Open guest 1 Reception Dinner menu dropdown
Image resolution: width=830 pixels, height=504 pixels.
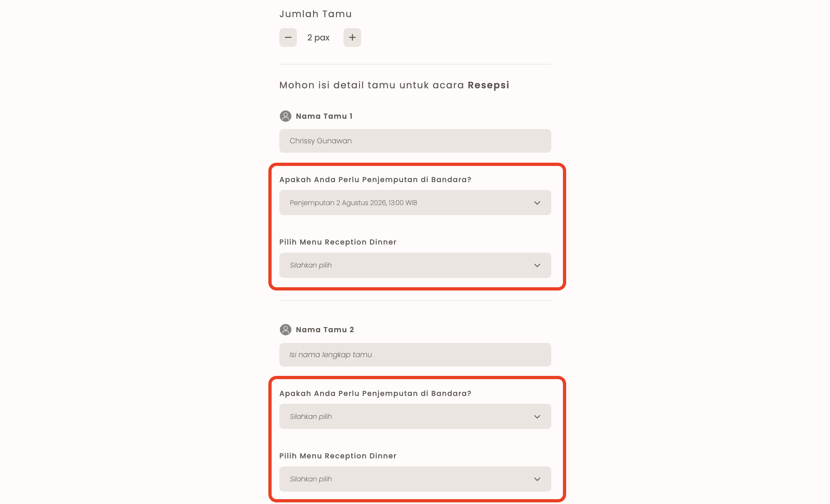(x=415, y=265)
